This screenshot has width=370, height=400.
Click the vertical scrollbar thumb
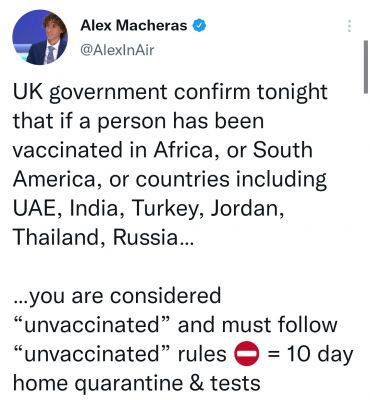[366, 67]
